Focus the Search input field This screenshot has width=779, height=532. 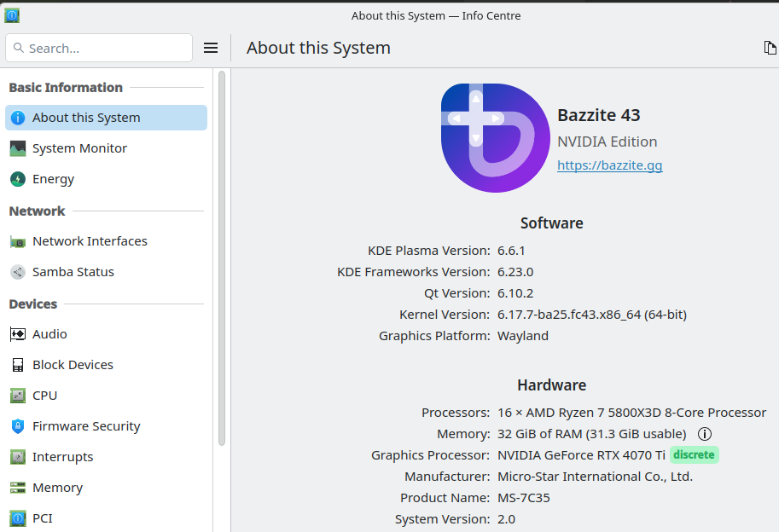click(99, 49)
